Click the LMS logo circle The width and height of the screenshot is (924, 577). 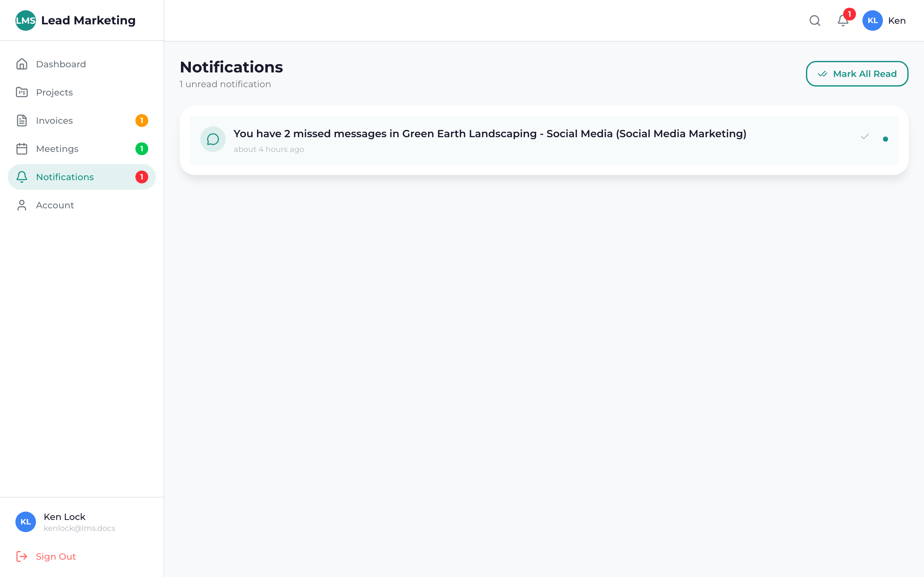point(24,20)
